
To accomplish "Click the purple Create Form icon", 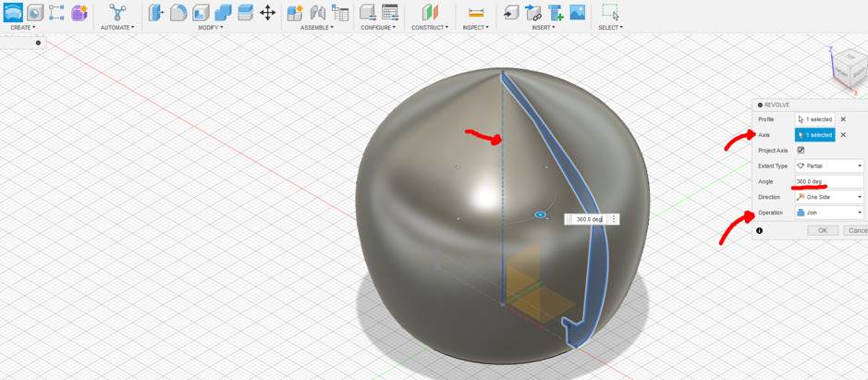I will click(79, 12).
